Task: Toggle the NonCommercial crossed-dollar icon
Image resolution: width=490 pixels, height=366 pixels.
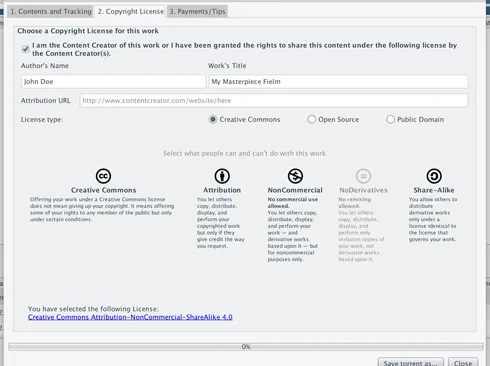Action: pos(295,176)
